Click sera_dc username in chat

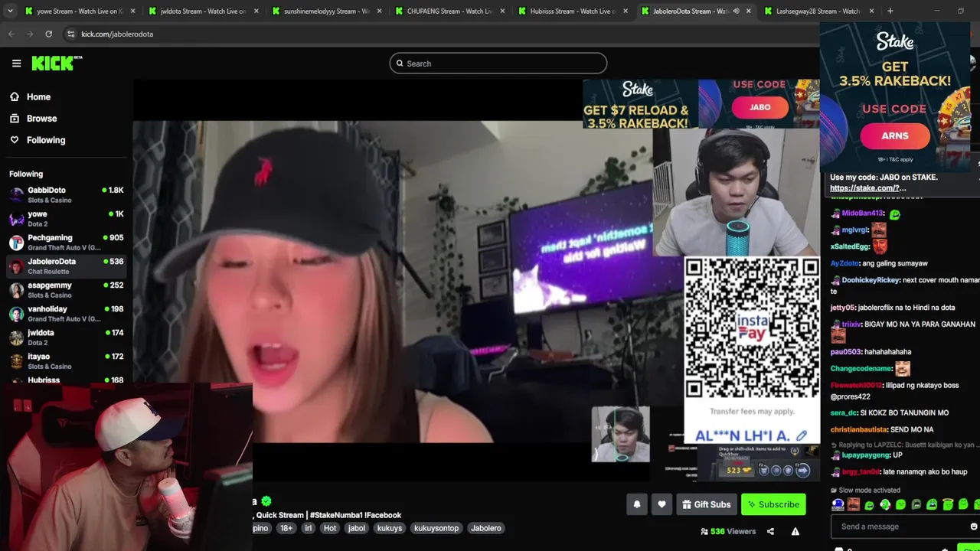(843, 413)
